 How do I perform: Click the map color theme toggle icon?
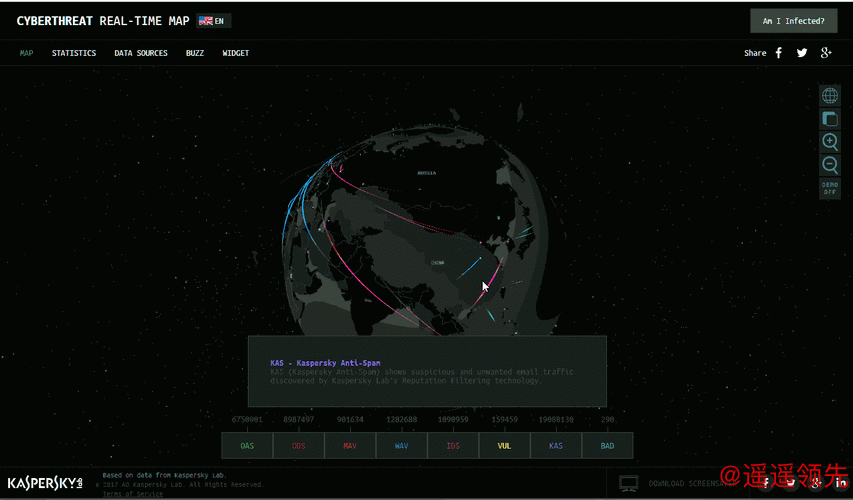[829, 119]
